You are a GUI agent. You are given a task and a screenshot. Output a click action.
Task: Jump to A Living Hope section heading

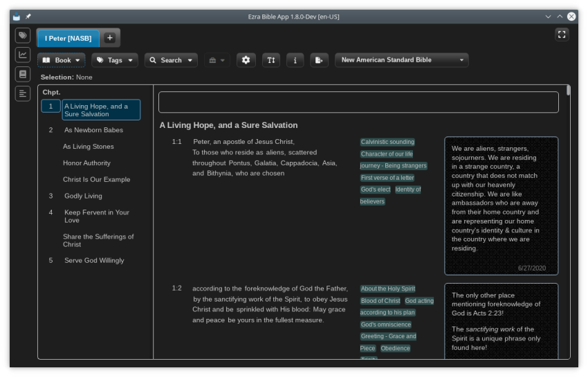101,110
